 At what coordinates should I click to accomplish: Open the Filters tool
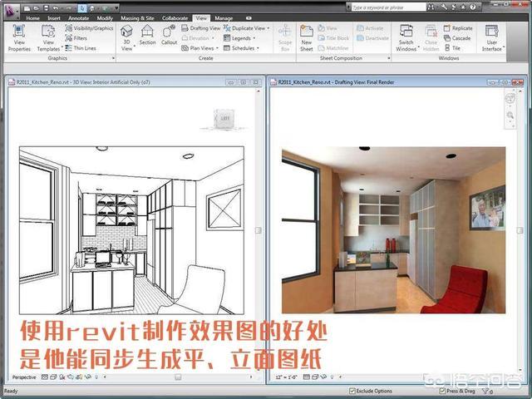(x=76, y=38)
